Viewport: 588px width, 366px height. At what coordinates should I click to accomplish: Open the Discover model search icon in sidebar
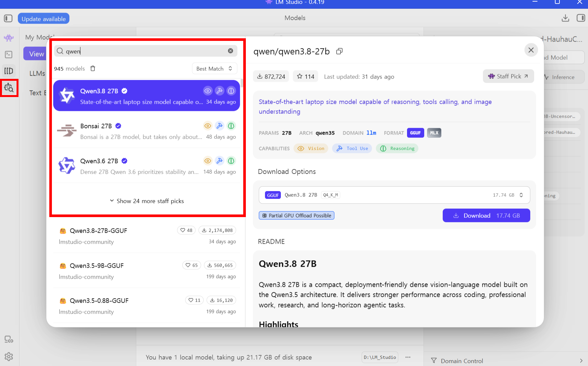(9, 88)
